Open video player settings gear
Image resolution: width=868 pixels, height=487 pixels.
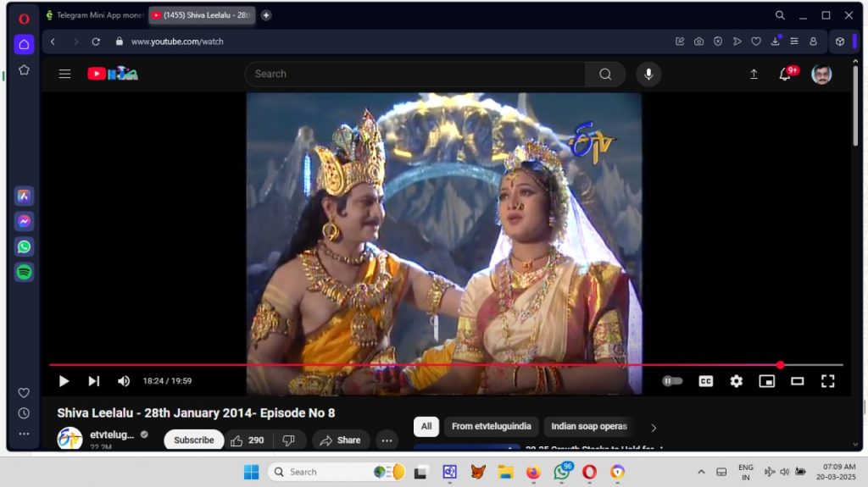(737, 381)
